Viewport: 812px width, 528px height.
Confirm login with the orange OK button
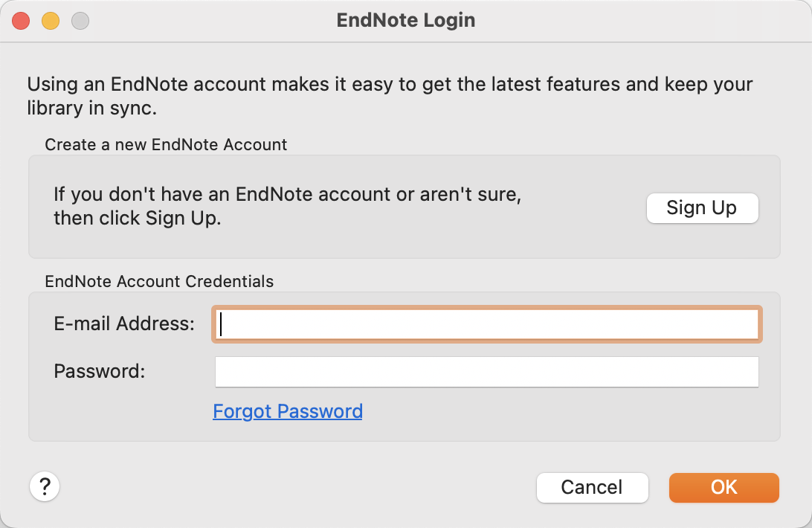pyautogui.click(x=724, y=488)
